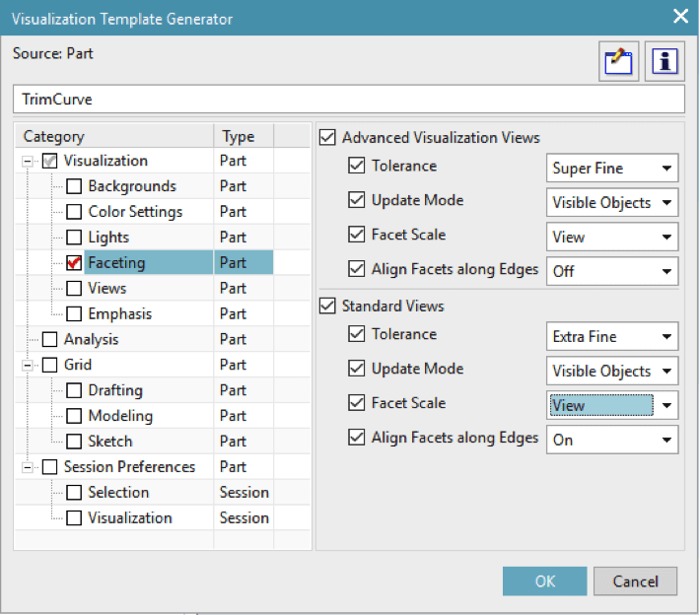Viewport: 700px width, 615px height.
Task: Click the 'Source: Part' label
Action: click(52, 53)
